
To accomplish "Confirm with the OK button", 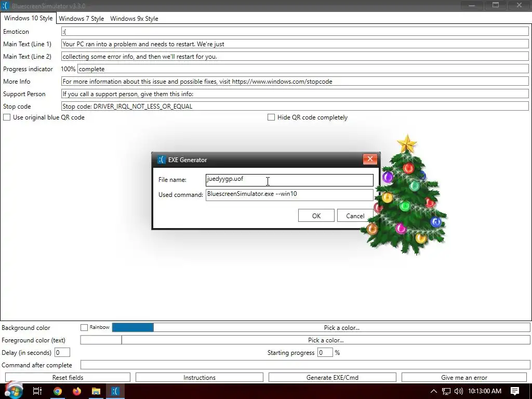I will coord(316,216).
